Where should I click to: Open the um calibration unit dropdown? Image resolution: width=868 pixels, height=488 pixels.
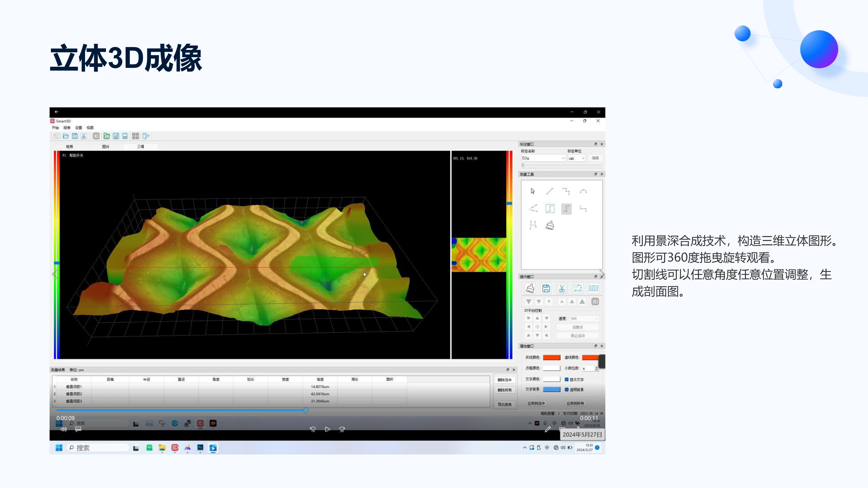click(577, 158)
